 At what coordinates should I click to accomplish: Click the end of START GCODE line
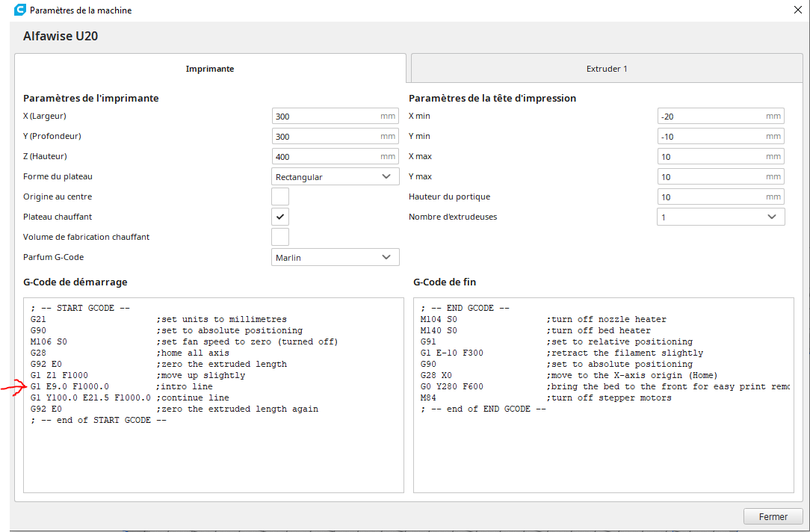tap(98, 420)
